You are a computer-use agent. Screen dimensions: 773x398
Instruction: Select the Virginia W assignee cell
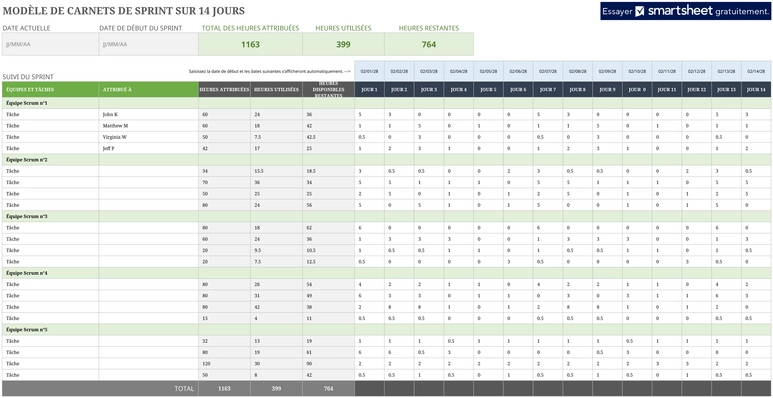pyautogui.click(x=148, y=137)
